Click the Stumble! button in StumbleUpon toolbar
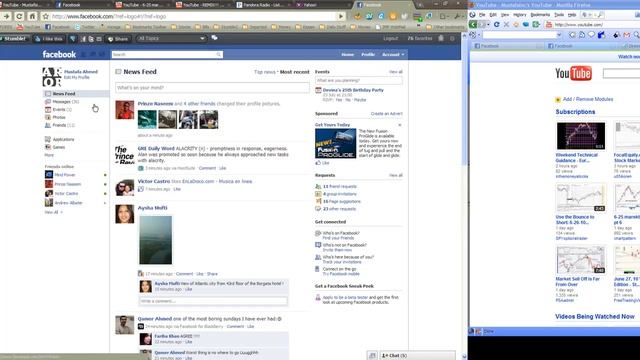Image resolution: width=640 pixels, height=360 pixels. [14, 39]
